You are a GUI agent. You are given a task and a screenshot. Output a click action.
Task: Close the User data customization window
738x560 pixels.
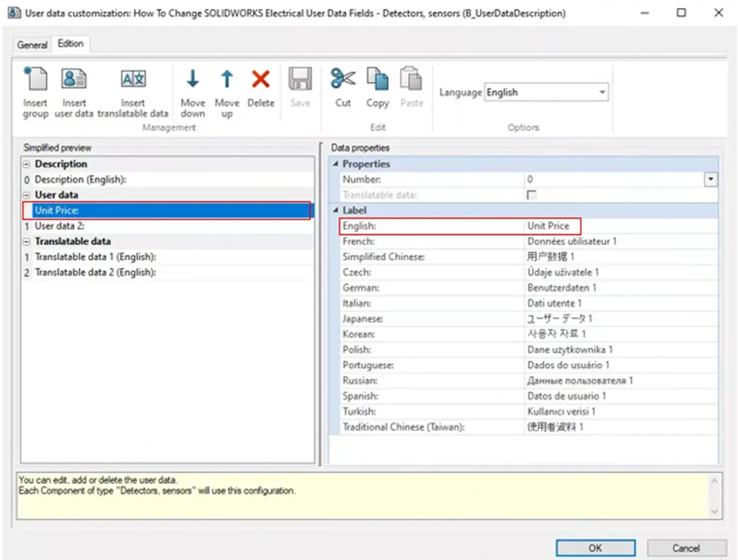[718, 12]
